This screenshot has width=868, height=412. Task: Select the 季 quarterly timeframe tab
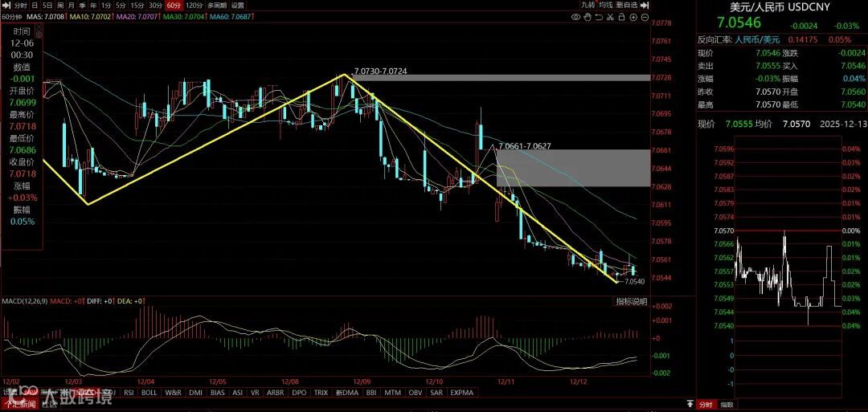click(83, 6)
